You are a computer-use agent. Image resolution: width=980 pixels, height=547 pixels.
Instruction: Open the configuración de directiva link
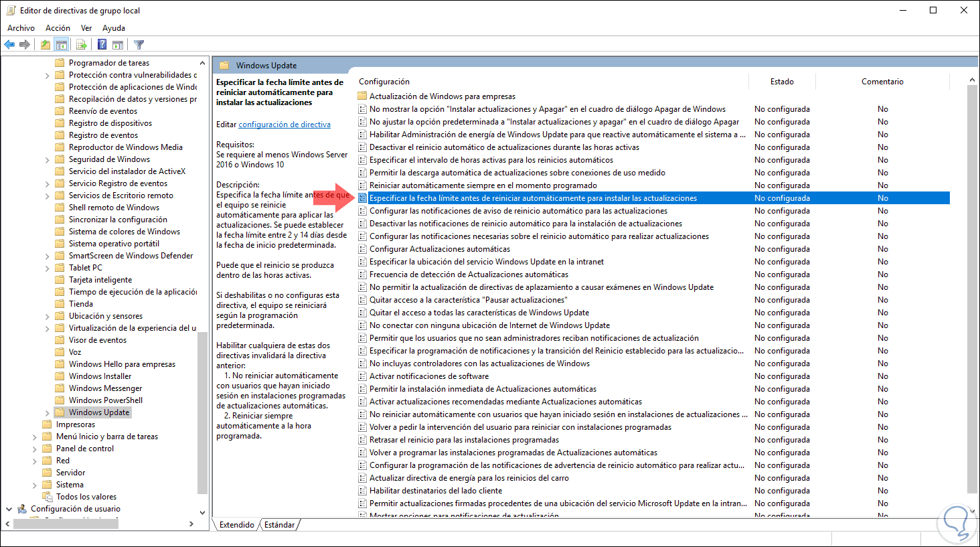coord(284,125)
